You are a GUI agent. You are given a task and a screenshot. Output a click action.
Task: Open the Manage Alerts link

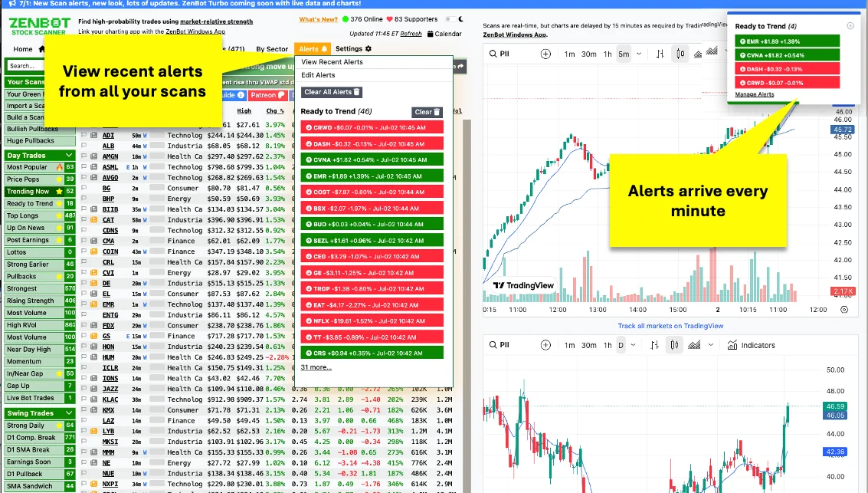pyautogui.click(x=755, y=95)
